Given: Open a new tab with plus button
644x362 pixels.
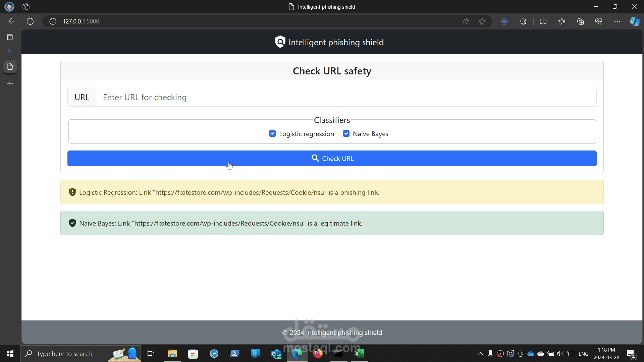Looking at the screenshot, I should 10,83.
